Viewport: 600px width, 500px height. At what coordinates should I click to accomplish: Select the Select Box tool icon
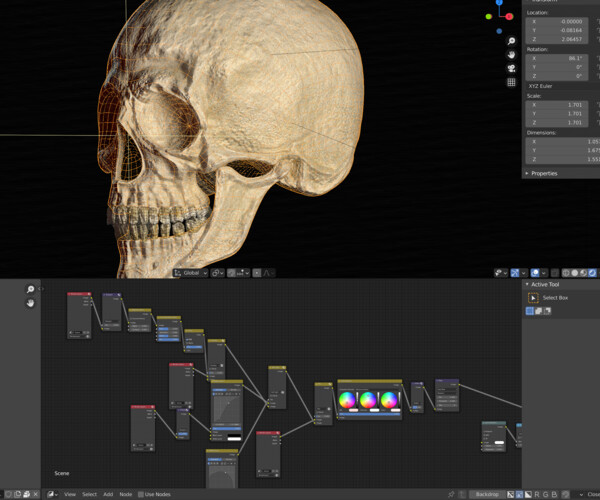(x=533, y=298)
